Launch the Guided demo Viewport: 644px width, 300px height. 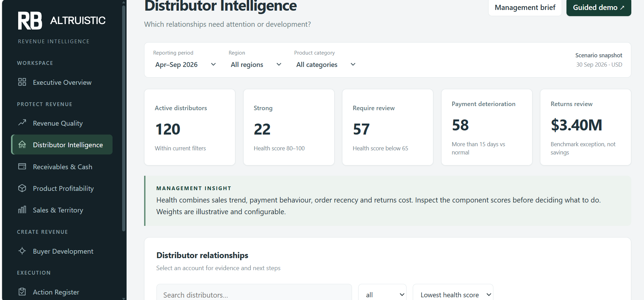click(x=599, y=8)
